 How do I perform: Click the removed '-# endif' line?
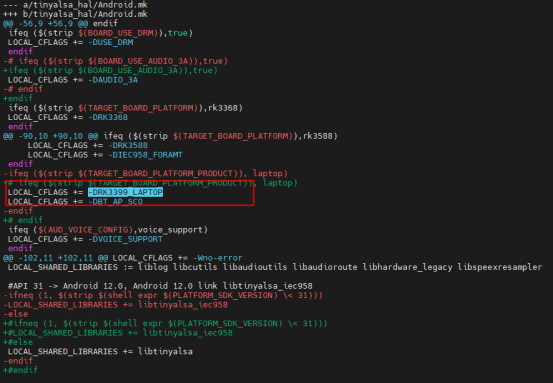click(x=23, y=89)
